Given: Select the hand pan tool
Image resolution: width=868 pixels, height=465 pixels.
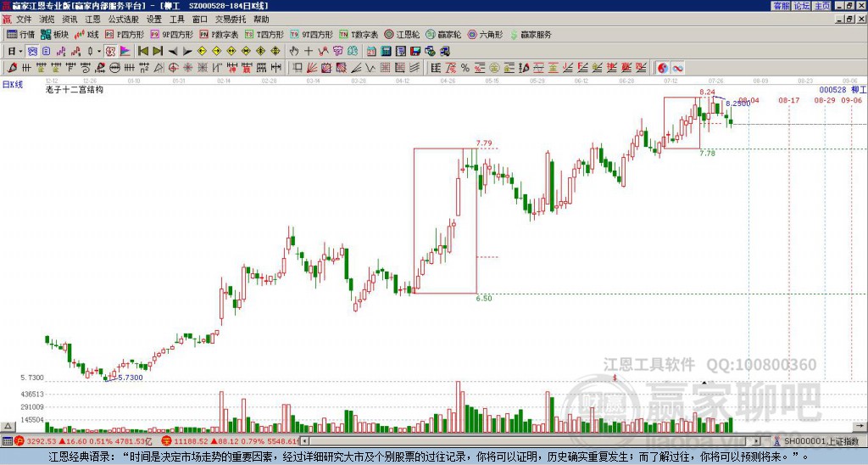Looking at the screenshot, I should coord(294,52).
